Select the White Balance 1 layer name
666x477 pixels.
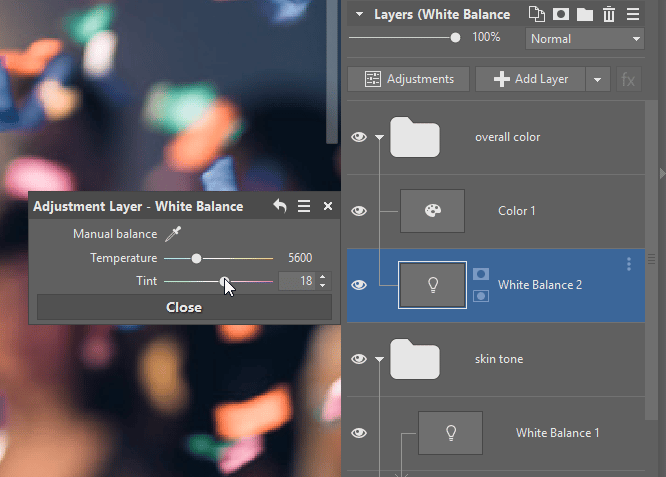(x=557, y=433)
